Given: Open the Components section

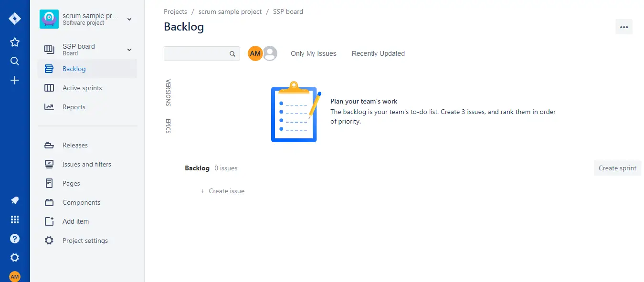Looking at the screenshot, I should pos(49,202).
